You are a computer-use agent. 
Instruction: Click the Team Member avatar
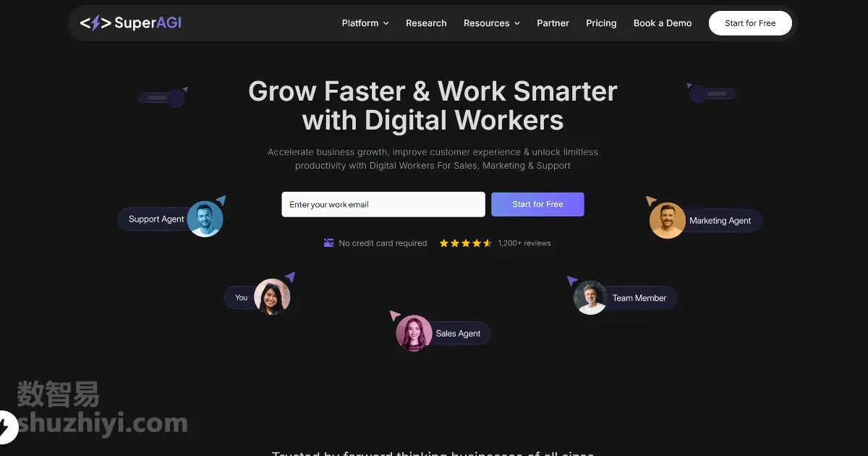tap(590, 297)
